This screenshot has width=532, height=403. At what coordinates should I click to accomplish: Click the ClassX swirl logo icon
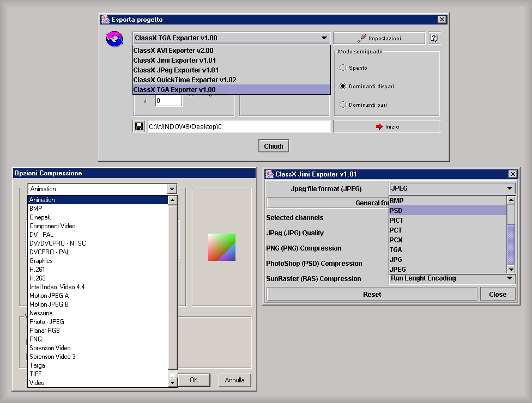tap(114, 39)
